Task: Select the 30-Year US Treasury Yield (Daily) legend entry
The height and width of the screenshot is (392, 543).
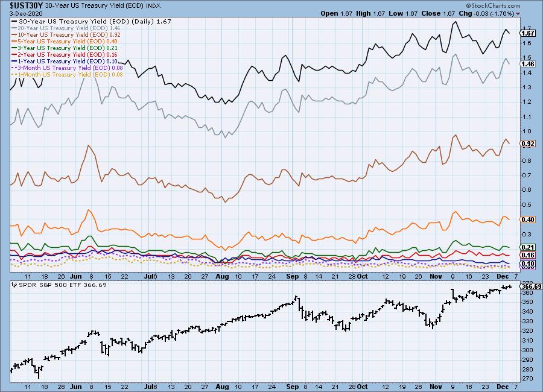Action: pos(92,21)
